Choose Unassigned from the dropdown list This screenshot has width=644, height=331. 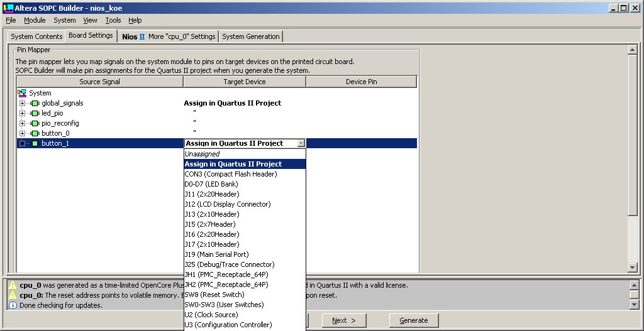[x=245, y=154]
